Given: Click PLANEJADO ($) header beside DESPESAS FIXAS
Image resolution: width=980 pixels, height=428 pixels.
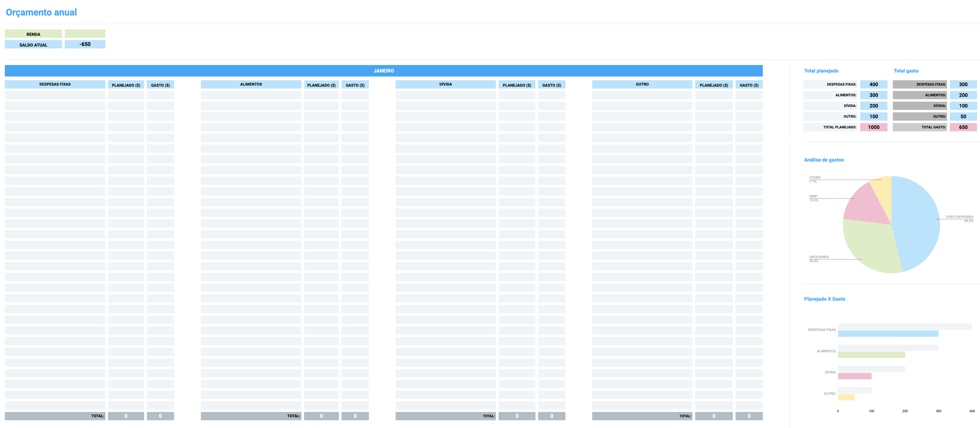Looking at the screenshot, I should click(x=126, y=85).
